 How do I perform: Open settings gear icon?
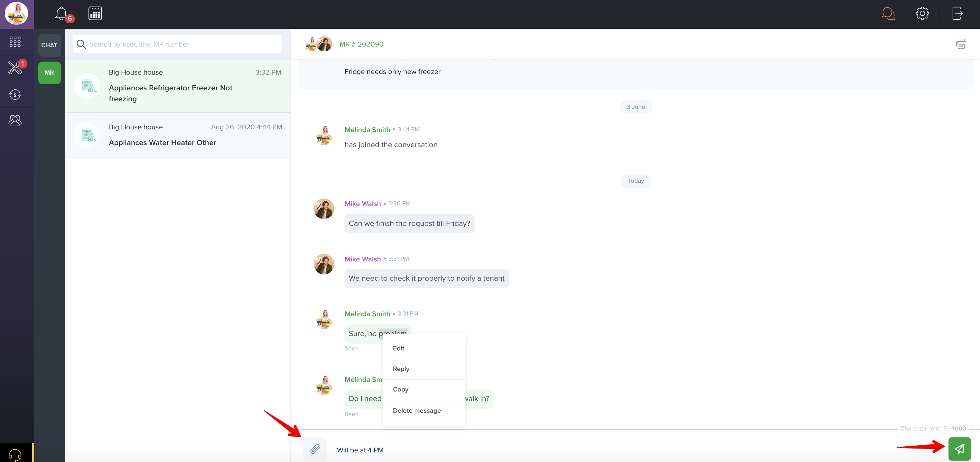922,14
